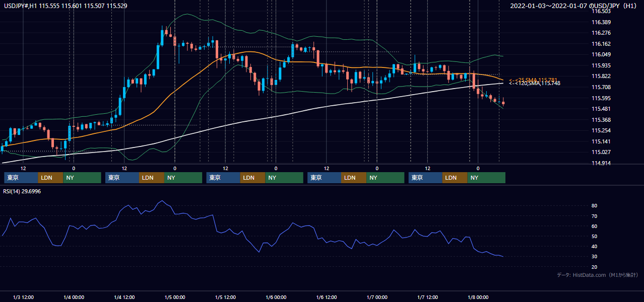Select the NY session block for January 7
Screen dimensions: 644x302
coord(487,178)
